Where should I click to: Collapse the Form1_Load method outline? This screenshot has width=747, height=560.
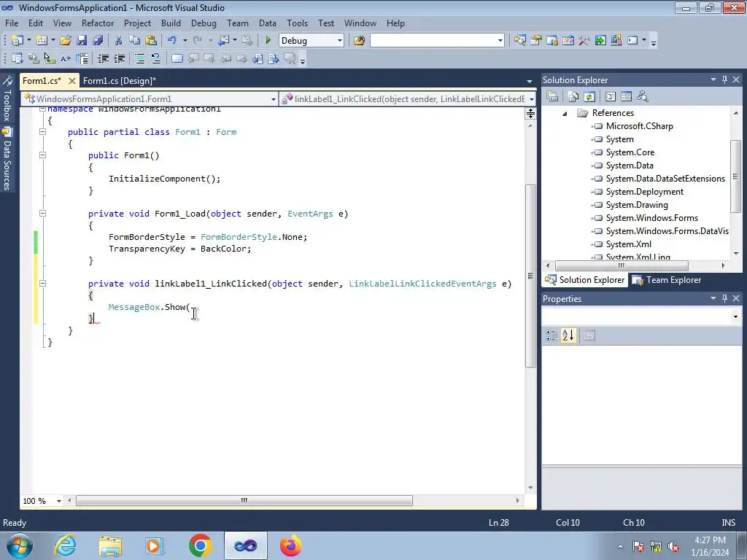pos(42,214)
